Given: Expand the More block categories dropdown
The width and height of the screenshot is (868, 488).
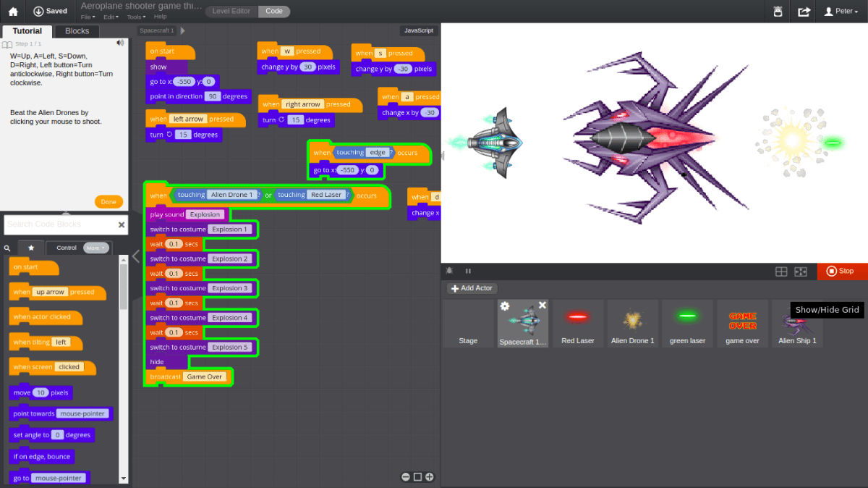Looking at the screenshot, I should point(95,248).
